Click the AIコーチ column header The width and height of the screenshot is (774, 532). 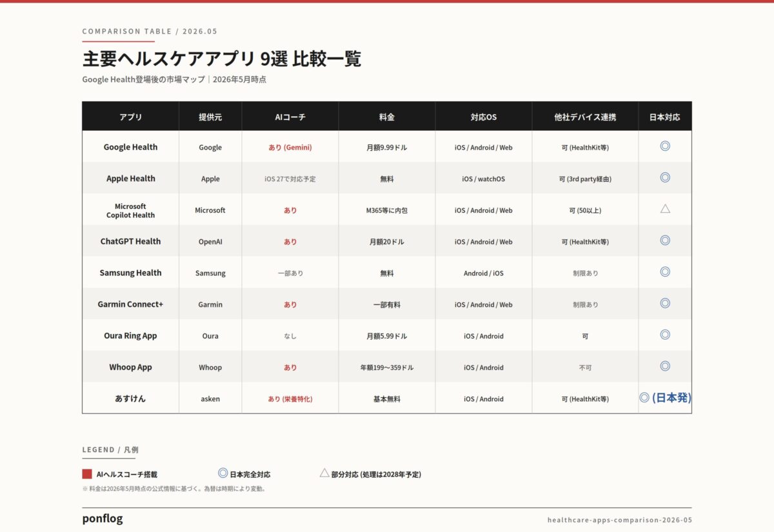(290, 117)
